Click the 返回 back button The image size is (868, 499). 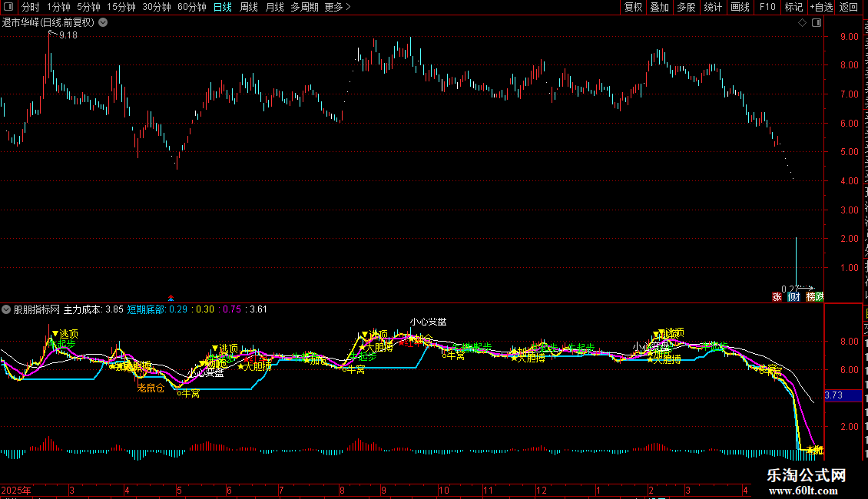coord(849,7)
